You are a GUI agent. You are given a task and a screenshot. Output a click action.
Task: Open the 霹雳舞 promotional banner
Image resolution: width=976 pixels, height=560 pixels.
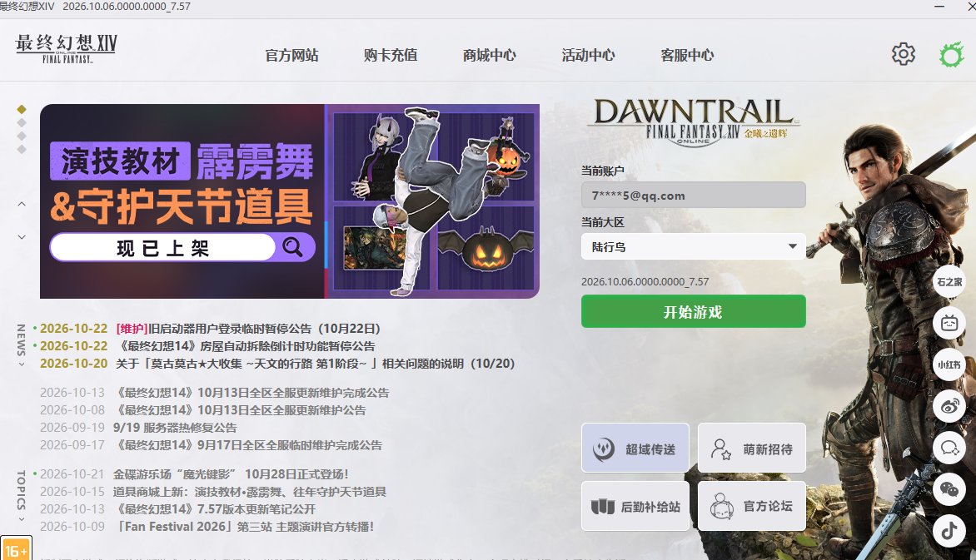290,201
